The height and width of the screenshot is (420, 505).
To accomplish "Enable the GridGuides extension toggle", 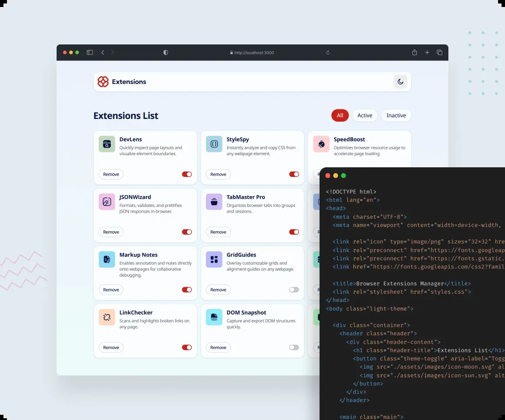I will click(x=294, y=290).
